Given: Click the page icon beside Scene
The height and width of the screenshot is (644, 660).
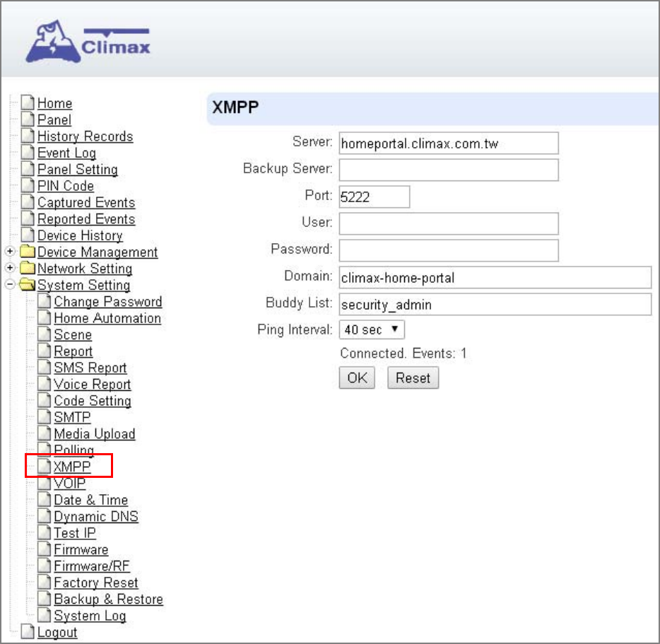Looking at the screenshot, I should 45,334.
